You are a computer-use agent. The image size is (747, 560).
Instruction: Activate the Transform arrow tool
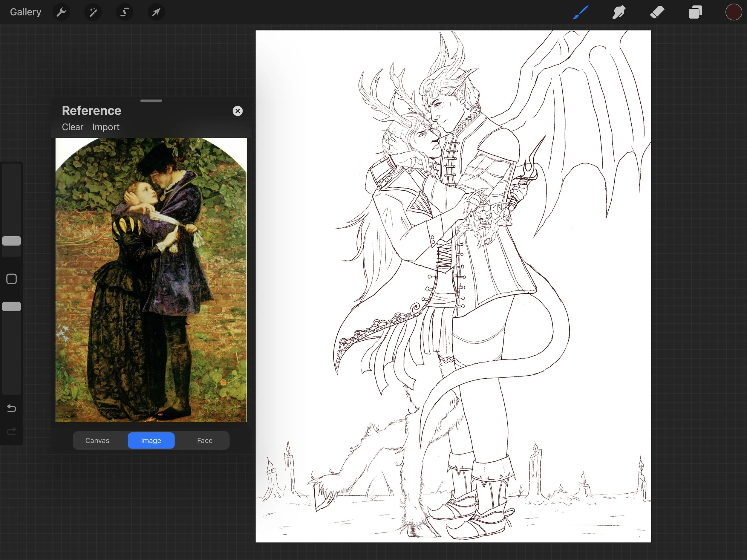pyautogui.click(x=156, y=13)
